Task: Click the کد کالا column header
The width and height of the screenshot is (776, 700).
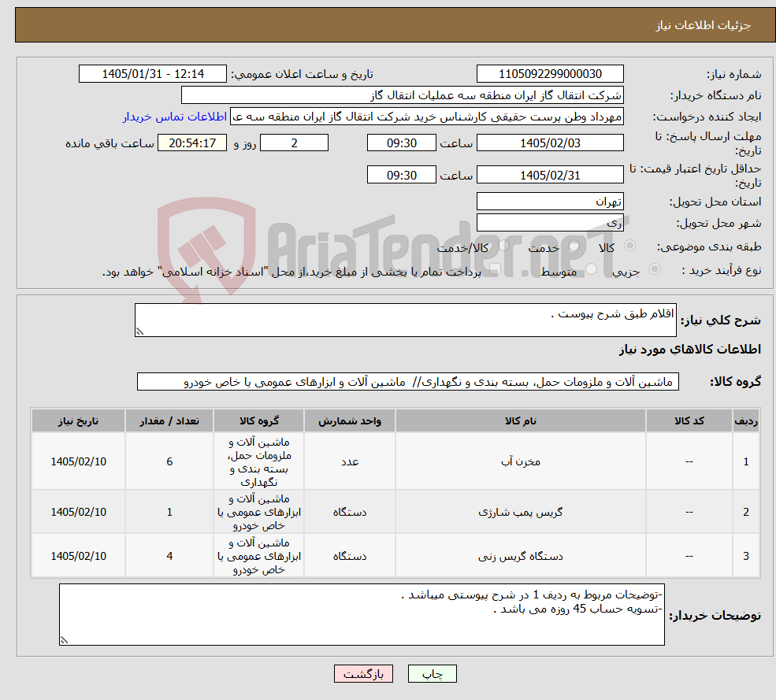Action: click(x=689, y=421)
